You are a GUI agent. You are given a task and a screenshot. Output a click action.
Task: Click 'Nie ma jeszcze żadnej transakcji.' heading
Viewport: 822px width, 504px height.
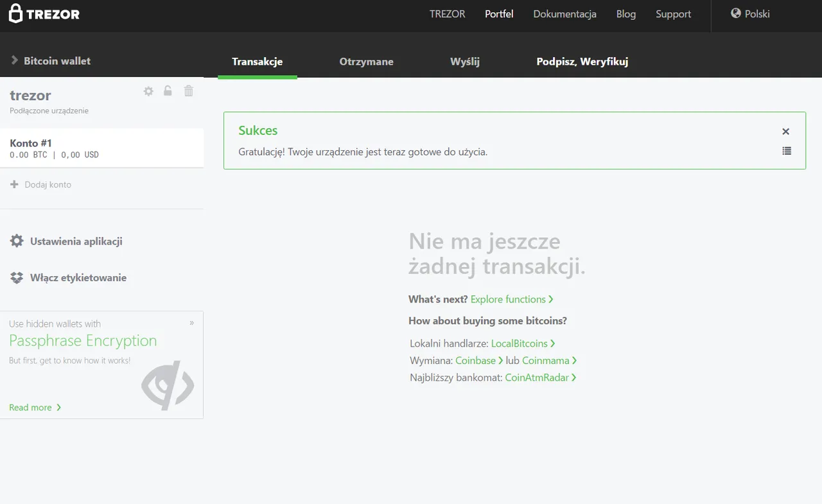pyautogui.click(x=497, y=254)
